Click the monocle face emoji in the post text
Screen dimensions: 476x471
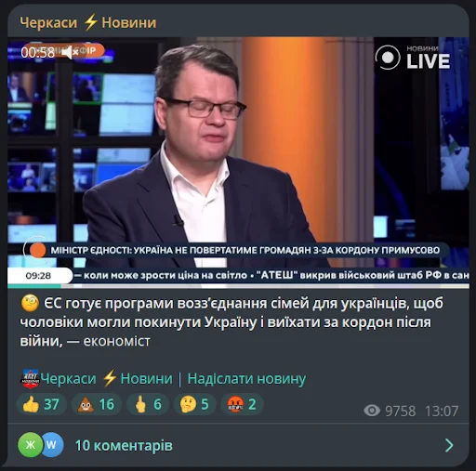tap(30, 303)
